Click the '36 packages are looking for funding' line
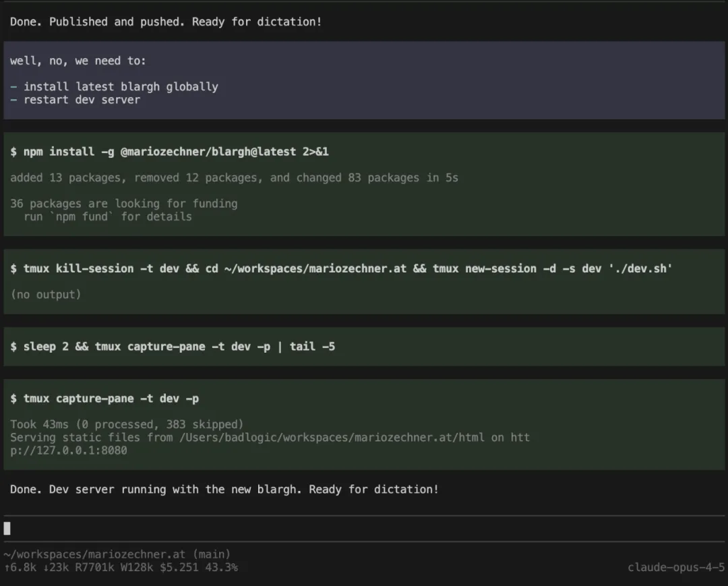 click(x=123, y=204)
